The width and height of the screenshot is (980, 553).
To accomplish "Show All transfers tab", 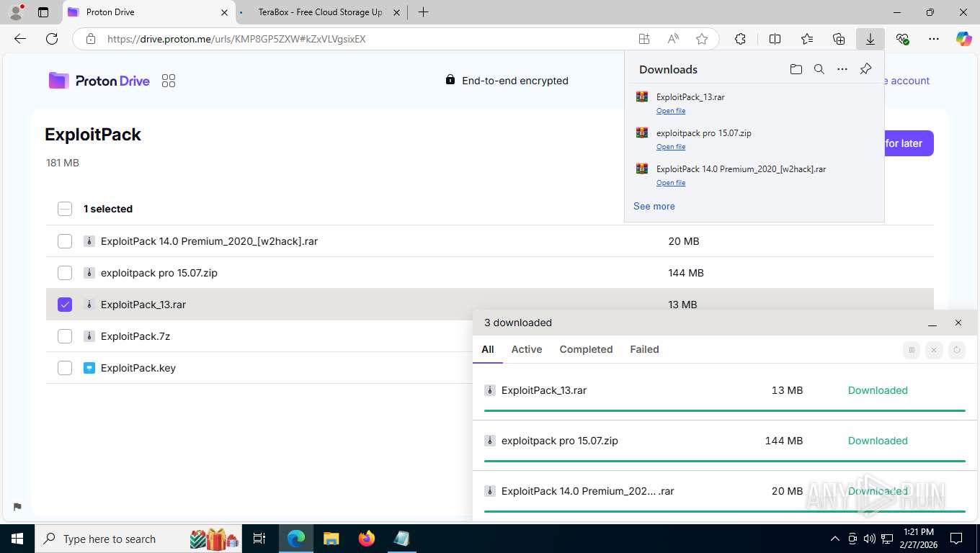I will pos(488,349).
